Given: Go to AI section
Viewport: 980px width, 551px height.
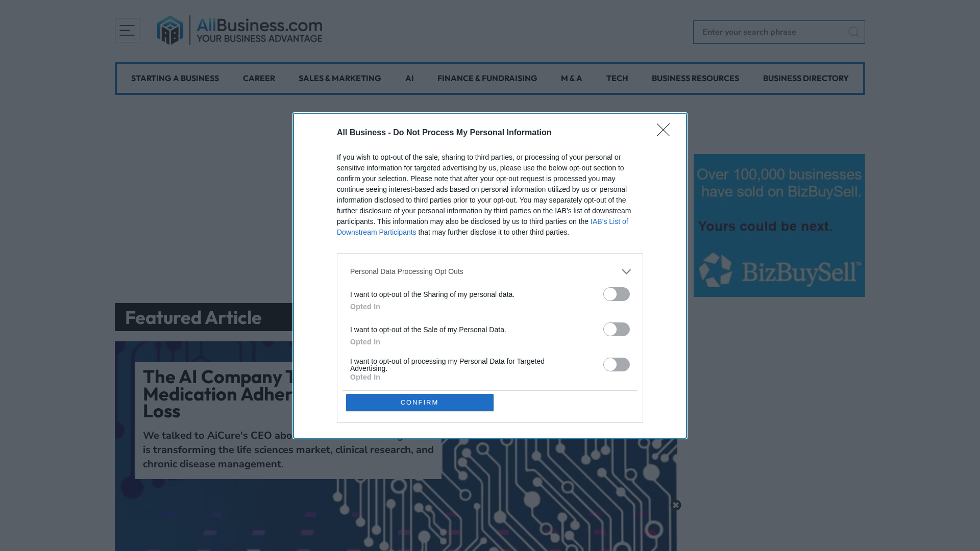Looking at the screenshot, I should (409, 79).
